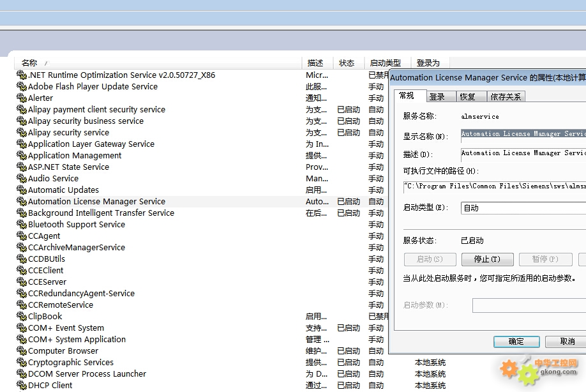The height and width of the screenshot is (392, 586).
Task: Click the CCDBUtils service icon
Action: (x=22, y=259)
